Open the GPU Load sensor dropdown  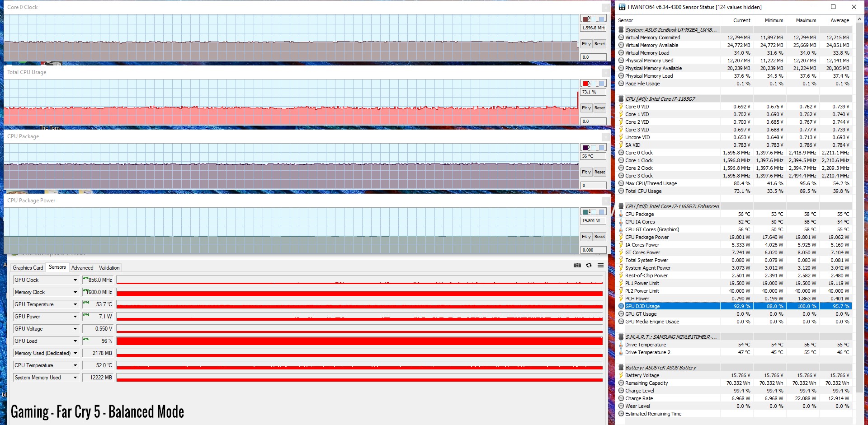pos(75,341)
